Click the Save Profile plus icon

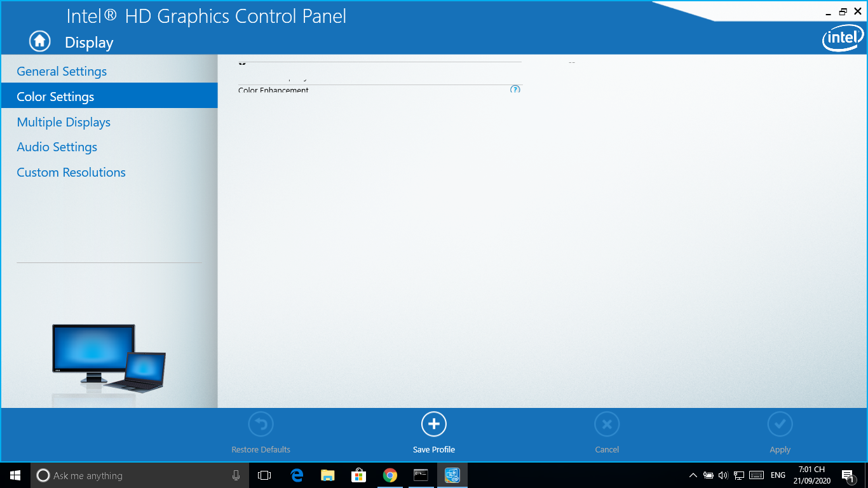(434, 424)
